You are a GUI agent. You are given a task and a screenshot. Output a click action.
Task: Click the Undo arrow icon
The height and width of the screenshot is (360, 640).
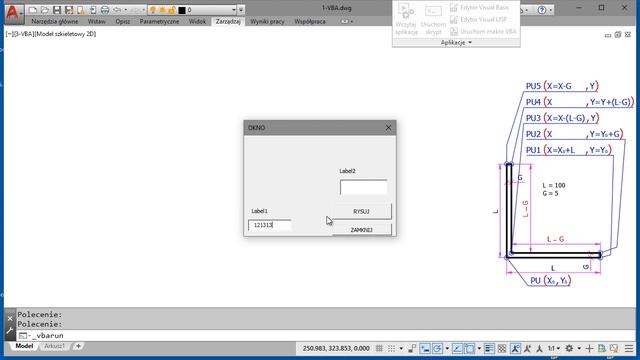[x=117, y=10]
